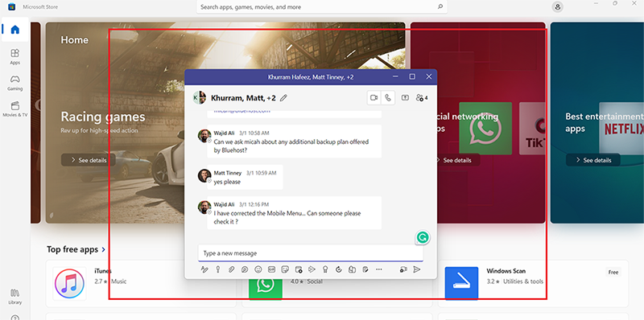Open more messaging extensions (three dots)

pyautogui.click(x=378, y=269)
